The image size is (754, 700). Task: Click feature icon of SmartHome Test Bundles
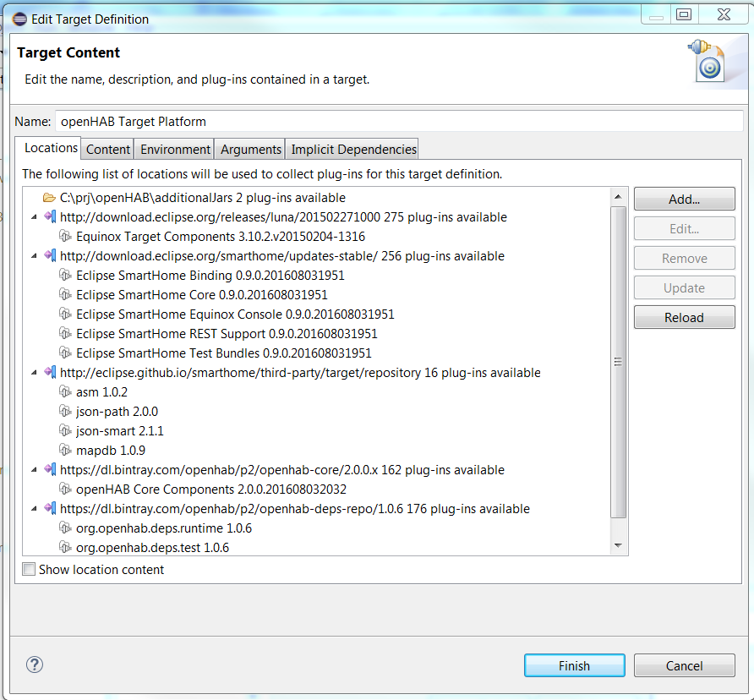pyautogui.click(x=65, y=353)
